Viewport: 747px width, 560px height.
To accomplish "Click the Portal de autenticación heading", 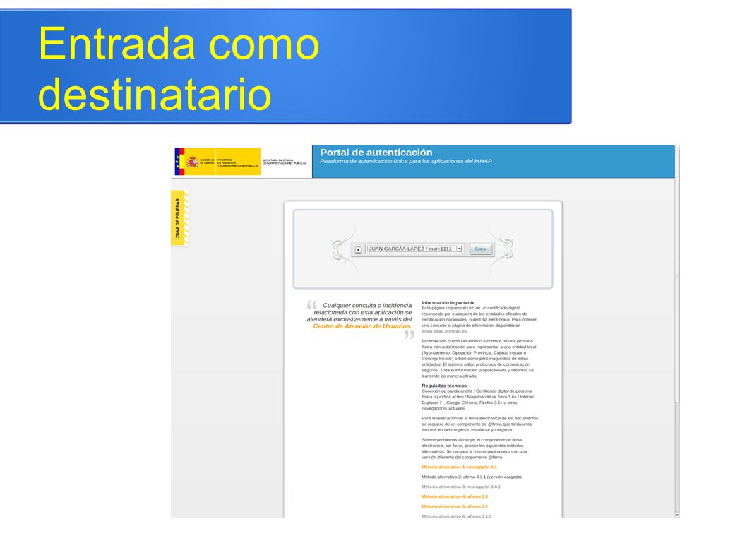I will pos(376,153).
